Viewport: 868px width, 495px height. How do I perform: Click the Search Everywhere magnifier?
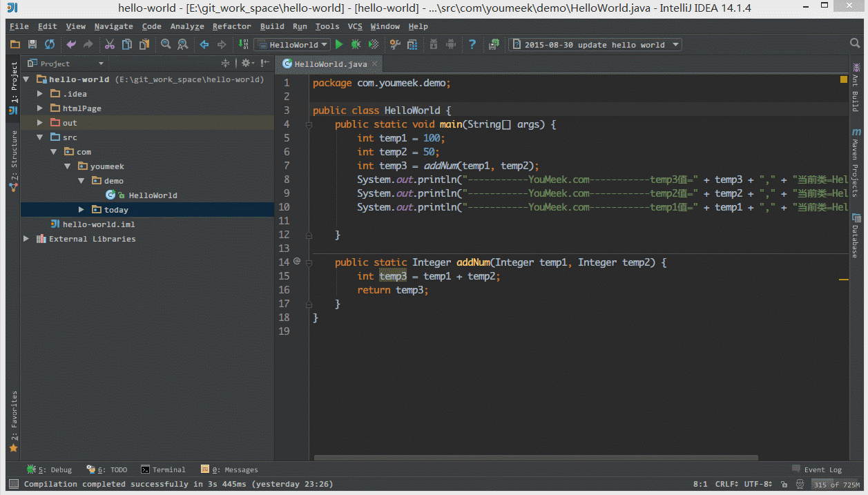pyautogui.click(x=856, y=42)
